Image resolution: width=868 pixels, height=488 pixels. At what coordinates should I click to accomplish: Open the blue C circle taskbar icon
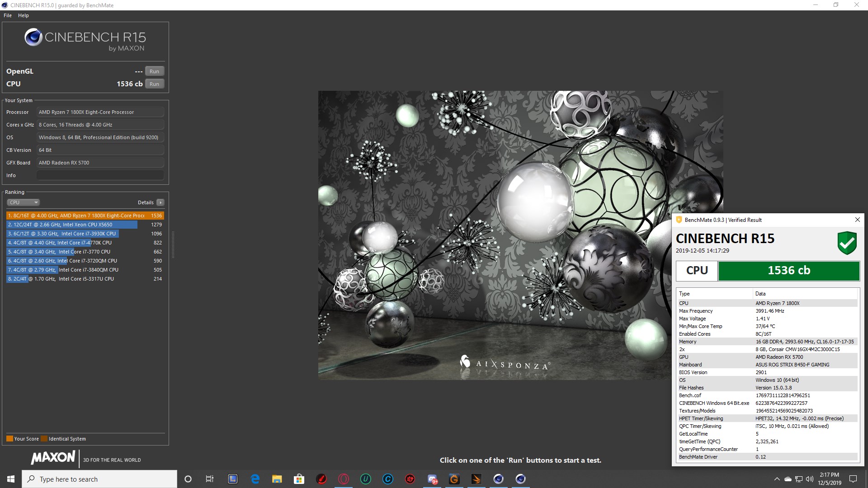pyautogui.click(x=388, y=479)
